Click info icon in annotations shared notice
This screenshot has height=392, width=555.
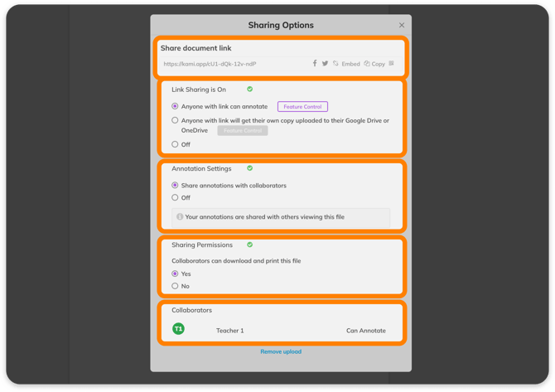click(180, 216)
